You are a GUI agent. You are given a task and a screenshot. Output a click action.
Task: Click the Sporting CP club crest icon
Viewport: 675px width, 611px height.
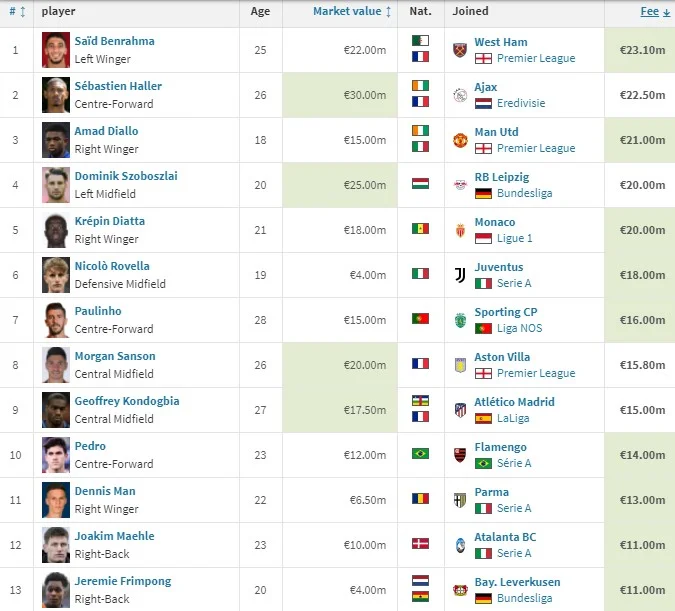pos(460,320)
